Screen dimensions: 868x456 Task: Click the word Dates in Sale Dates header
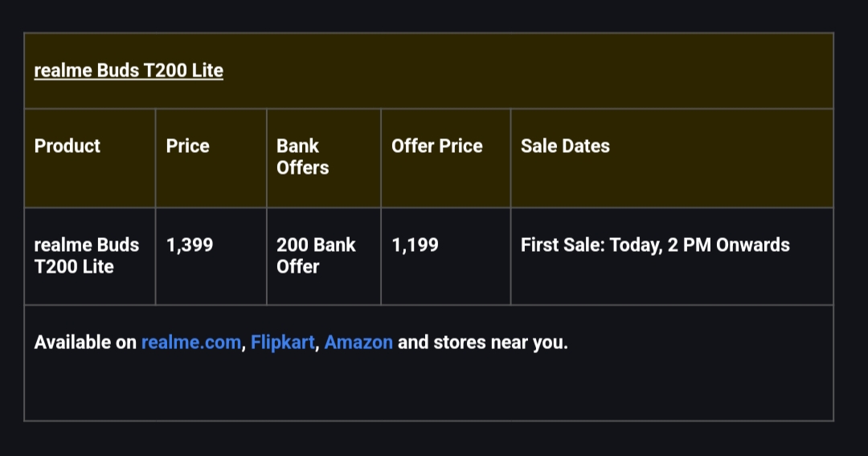click(585, 146)
